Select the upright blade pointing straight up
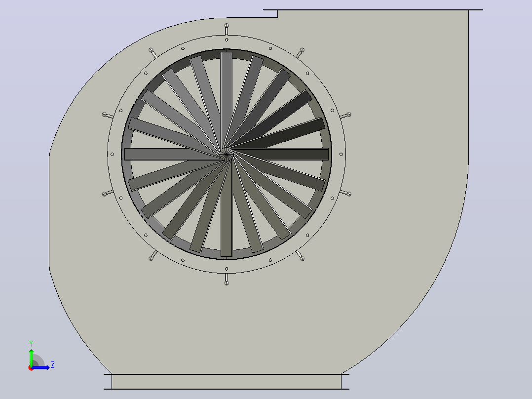532x399 pixels. (x=227, y=101)
